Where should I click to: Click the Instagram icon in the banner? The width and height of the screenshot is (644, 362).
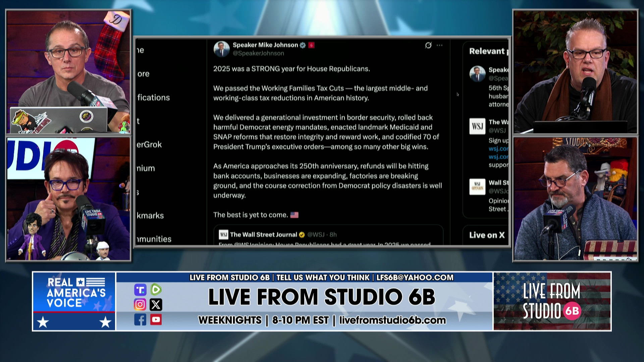[x=140, y=305]
